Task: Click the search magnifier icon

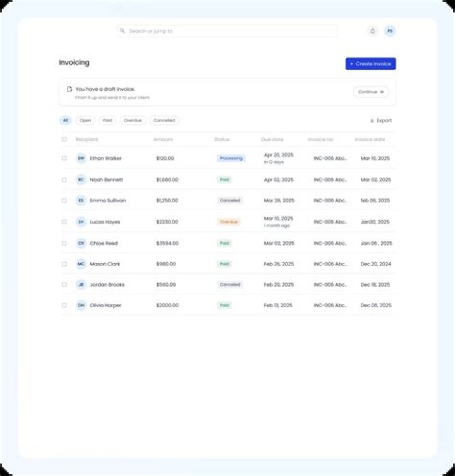Action: tap(123, 31)
